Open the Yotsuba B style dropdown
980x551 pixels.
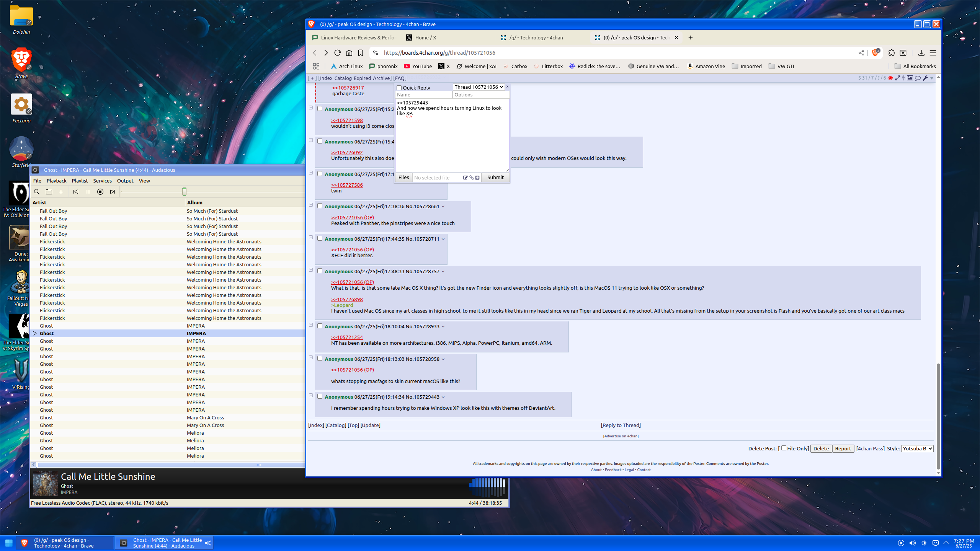(x=917, y=448)
